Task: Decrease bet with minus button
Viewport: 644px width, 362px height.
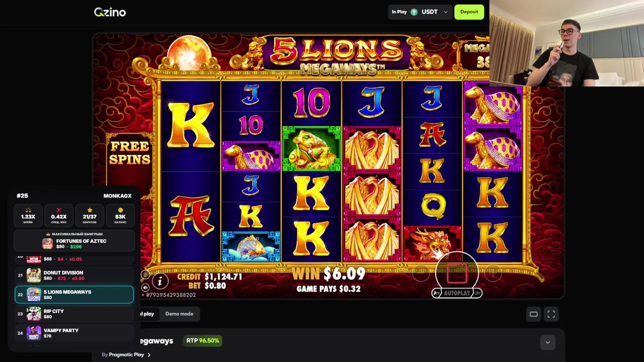Action: click(421, 274)
